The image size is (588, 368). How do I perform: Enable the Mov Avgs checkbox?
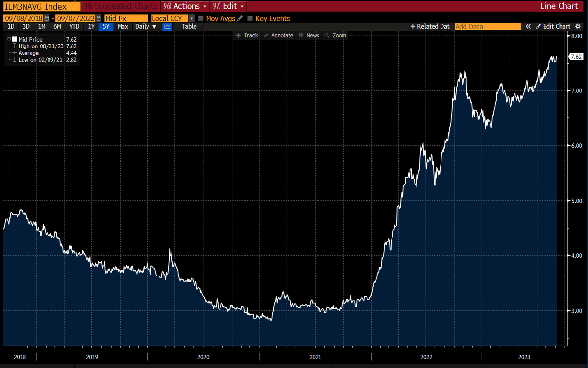[x=201, y=18]
